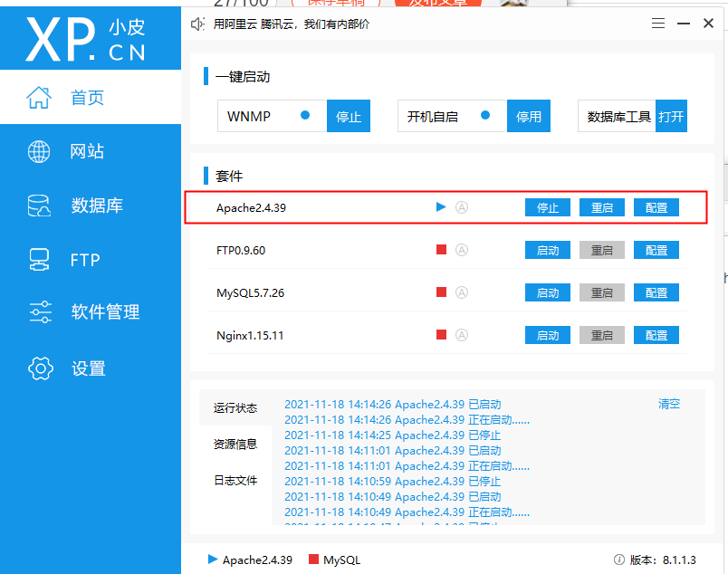Open the 设置 gear icon

point(40,368)
